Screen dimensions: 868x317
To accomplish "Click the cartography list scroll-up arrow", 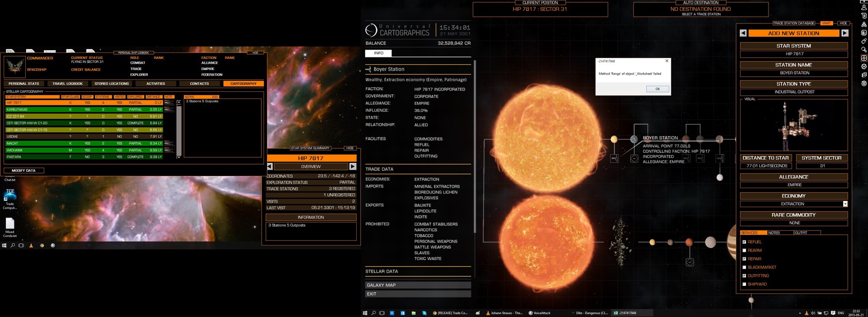I will (179, 102).
